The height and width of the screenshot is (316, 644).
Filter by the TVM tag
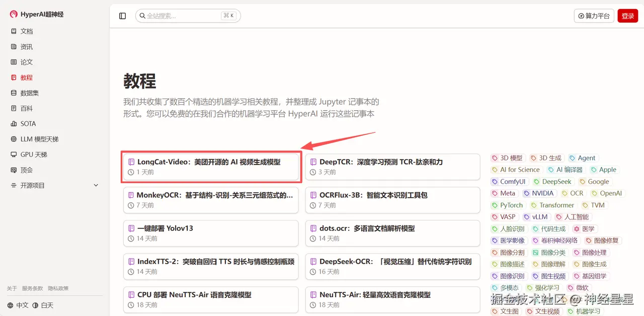coord(594,205)
